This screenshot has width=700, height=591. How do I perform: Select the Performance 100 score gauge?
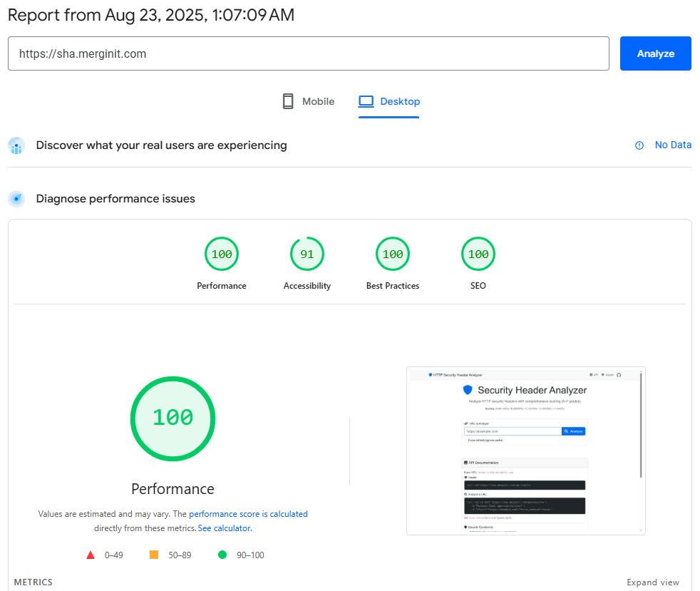[173, 419]
